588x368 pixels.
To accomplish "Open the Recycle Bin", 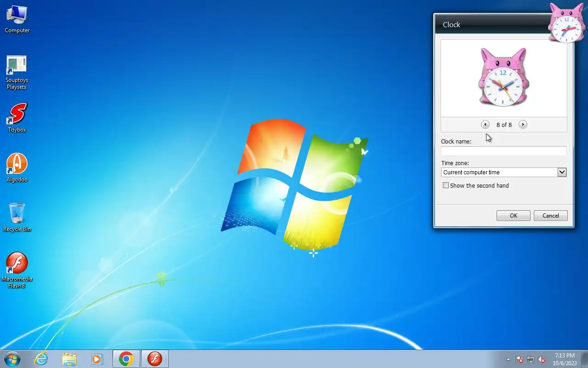I will [x=17, y=217].
